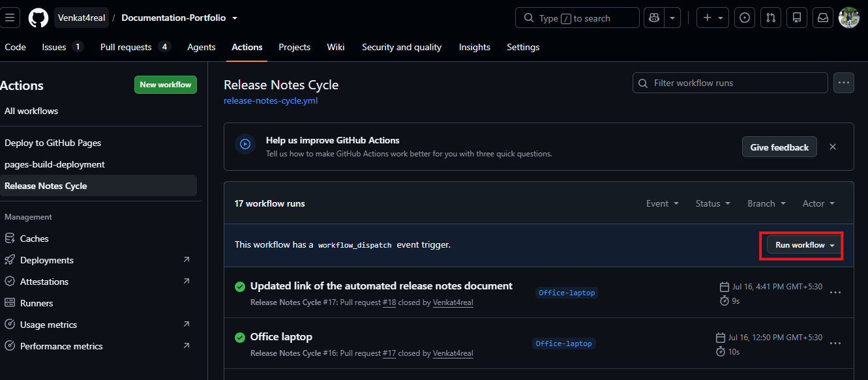
Task: Open the Office laptop workflow run title
Action: tap(281, 337)
